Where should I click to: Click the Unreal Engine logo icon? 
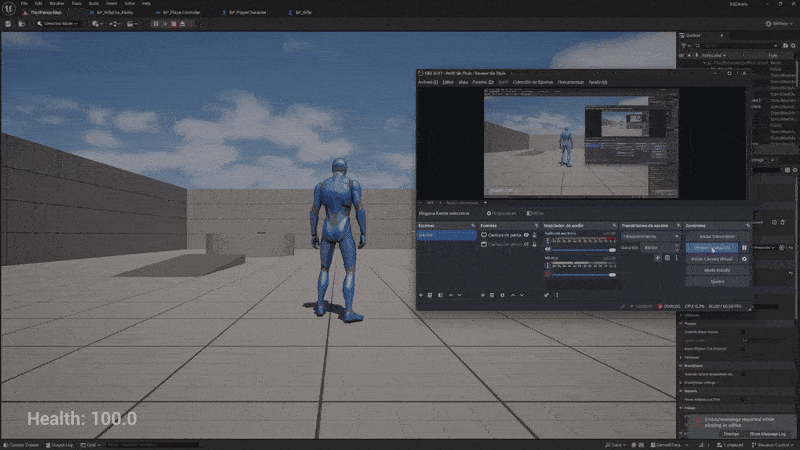(9, 9)
